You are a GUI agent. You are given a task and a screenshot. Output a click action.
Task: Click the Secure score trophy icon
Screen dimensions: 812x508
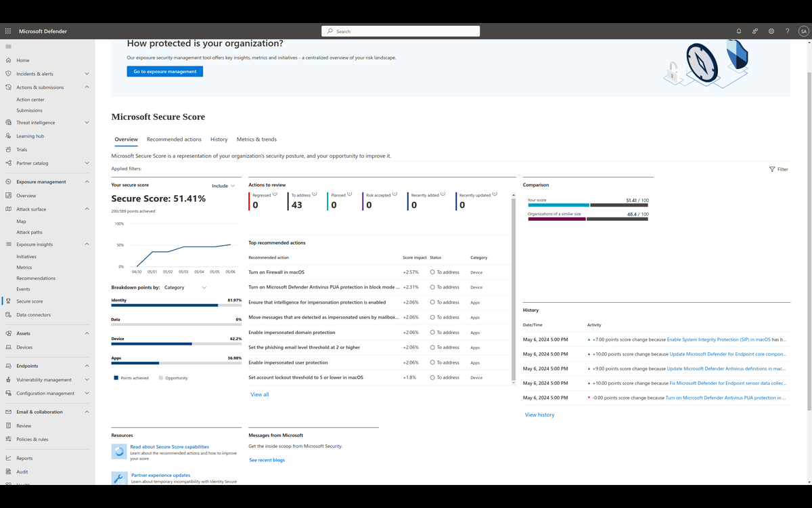8,301
